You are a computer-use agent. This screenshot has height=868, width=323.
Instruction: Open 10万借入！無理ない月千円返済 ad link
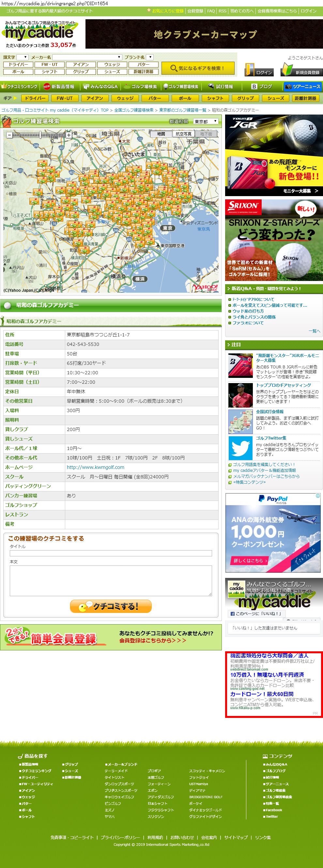click(267, 674)
